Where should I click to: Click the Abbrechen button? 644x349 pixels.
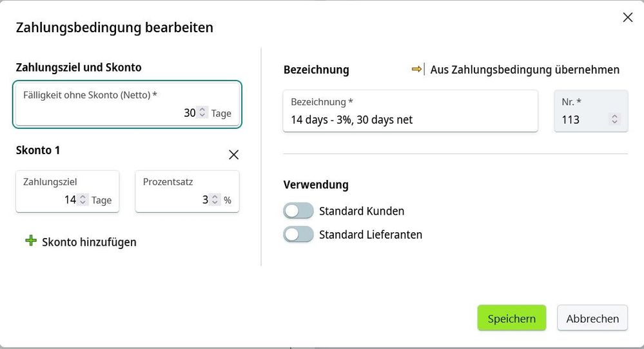[592, 319]
